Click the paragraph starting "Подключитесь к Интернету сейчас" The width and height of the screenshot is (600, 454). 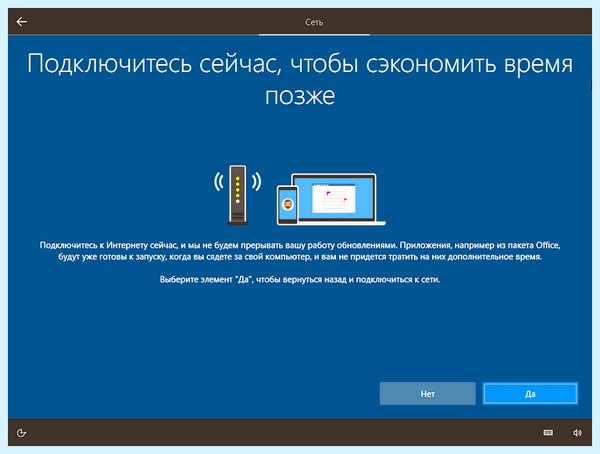pyautogui.click(x=300, y=251)
